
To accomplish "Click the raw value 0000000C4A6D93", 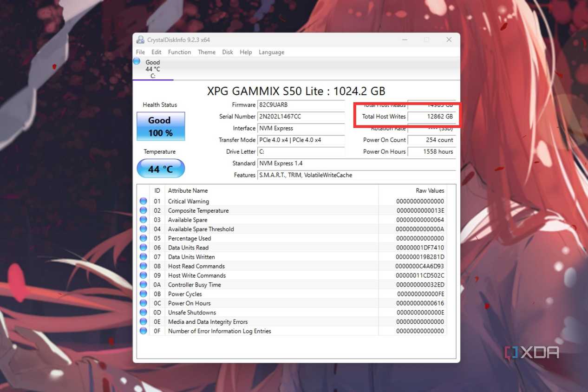I will (x=420, y=266).
